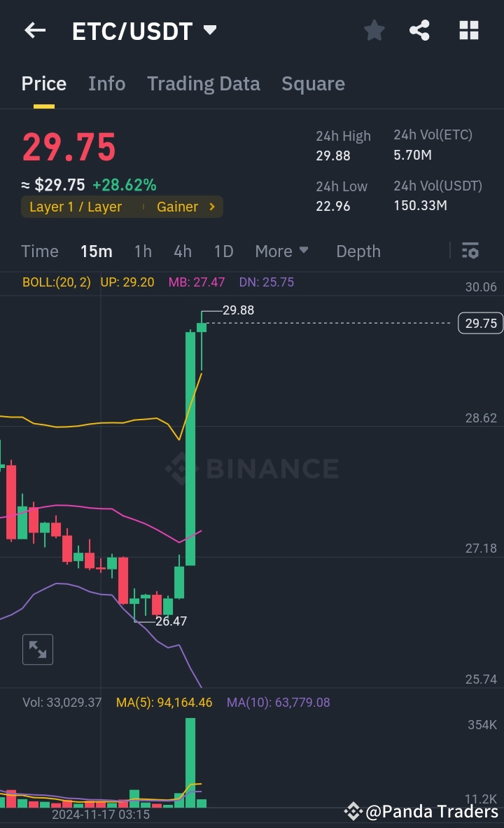Click the Layer 1 category label
The width and height of the screenshot is (504, 828).
[x=75, y=207]
